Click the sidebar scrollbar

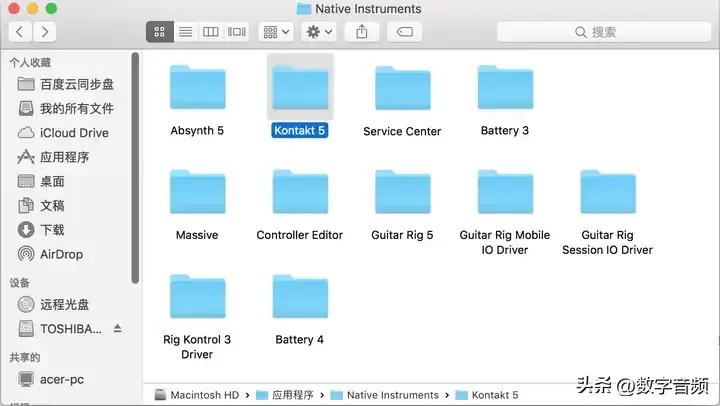[135, 168]
